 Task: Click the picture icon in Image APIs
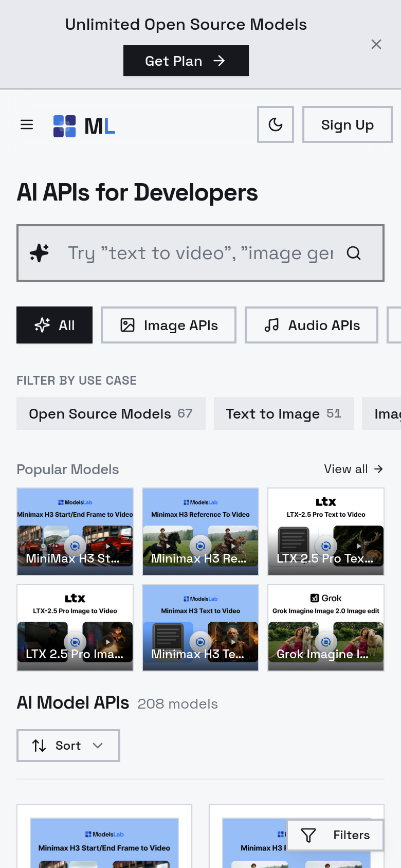pyautogui.click(x=127, y=325)
